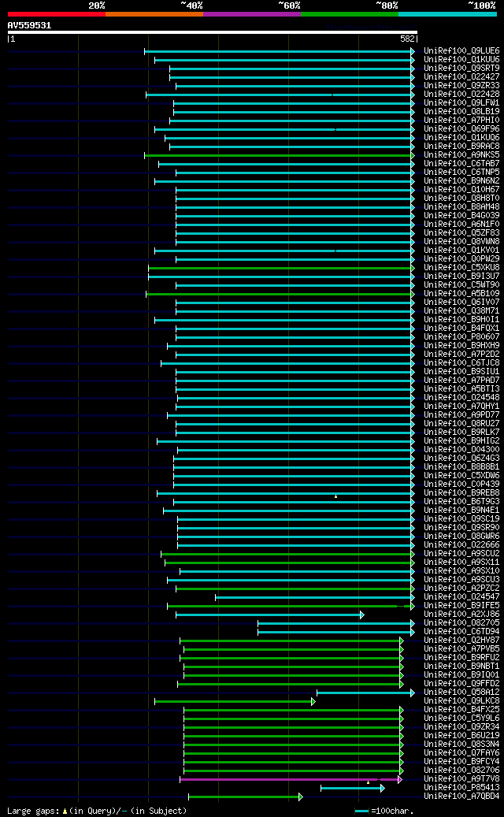Open hit UniRef100_B9HIG2 label
504x817 pixels.
coord(461,441)
